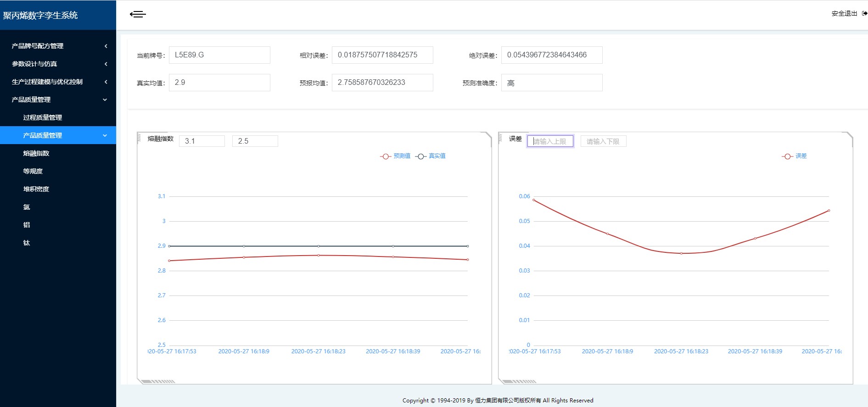The width and height of the screenshot is (868, 407).
Task: Click the 请输入下限 lower limit field
Action: tap(603, 141)
